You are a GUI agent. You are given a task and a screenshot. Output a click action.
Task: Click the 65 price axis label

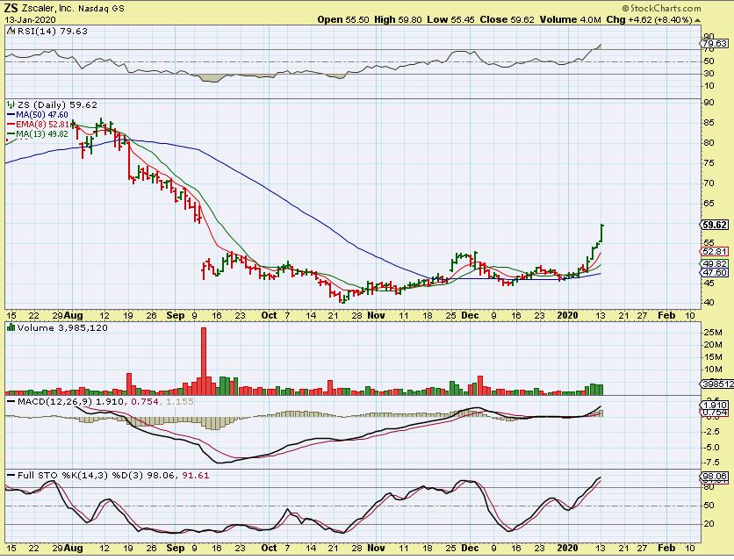tap(709, 204)
